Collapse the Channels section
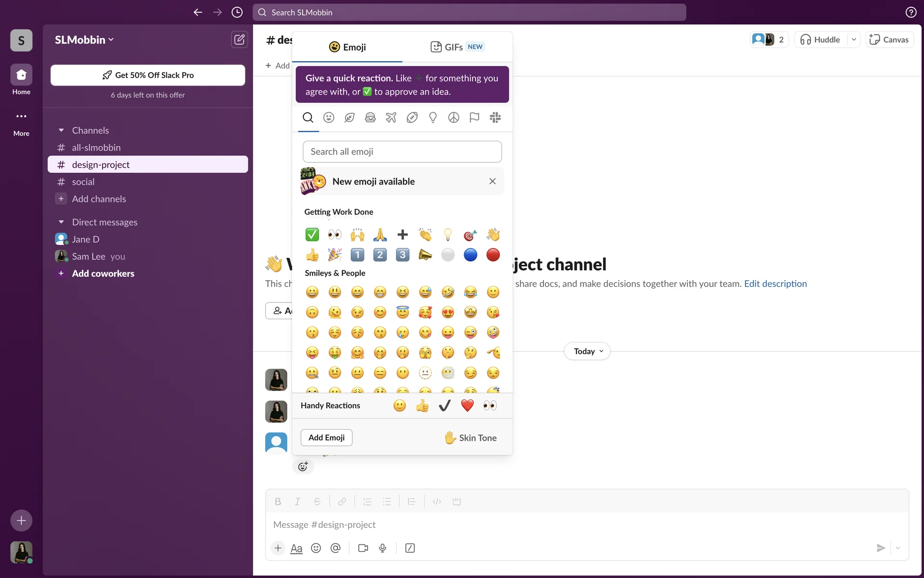 [61, 131]
